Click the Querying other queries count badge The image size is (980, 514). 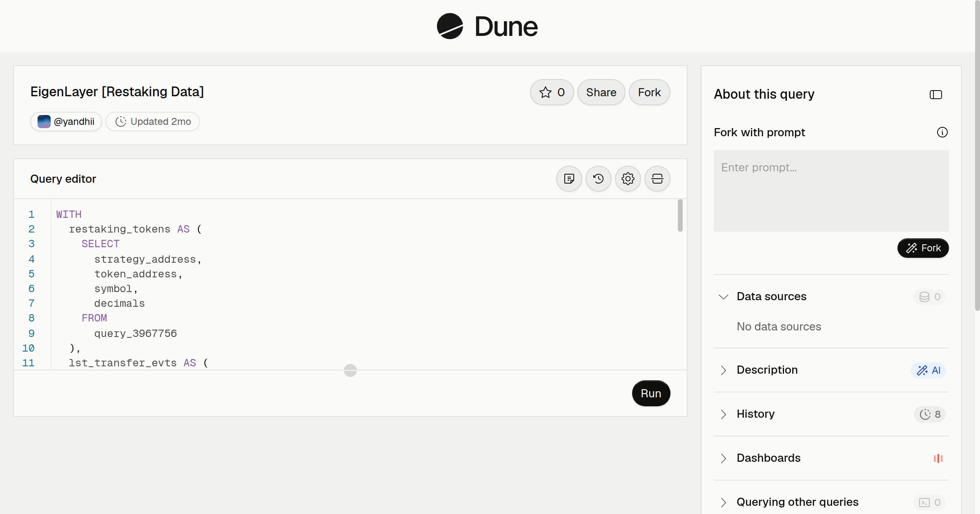(x=929, y=502)
